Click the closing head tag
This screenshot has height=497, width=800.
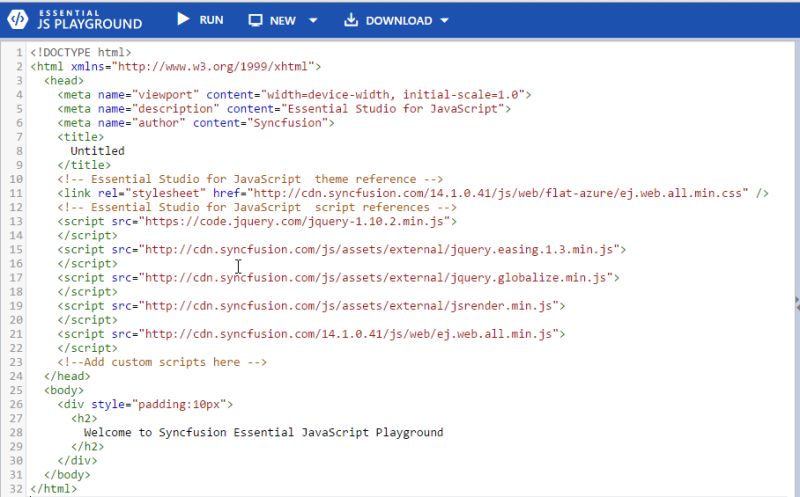point(67,376)
